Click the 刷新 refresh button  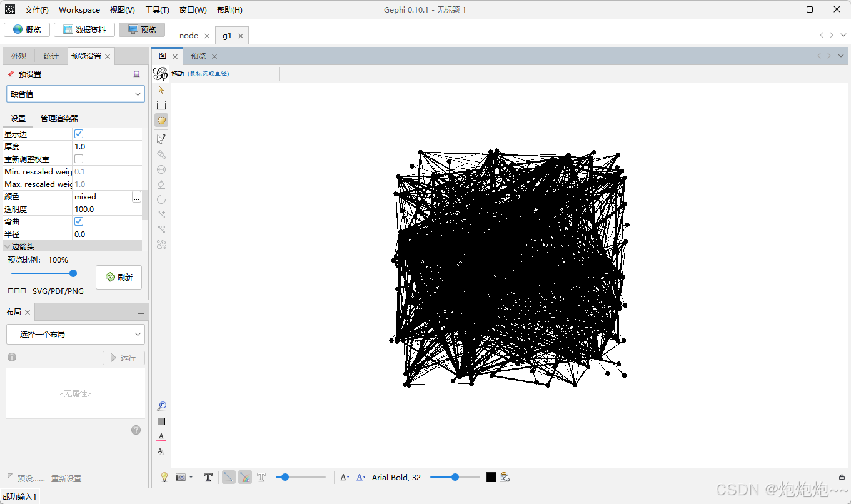[119, 277]
